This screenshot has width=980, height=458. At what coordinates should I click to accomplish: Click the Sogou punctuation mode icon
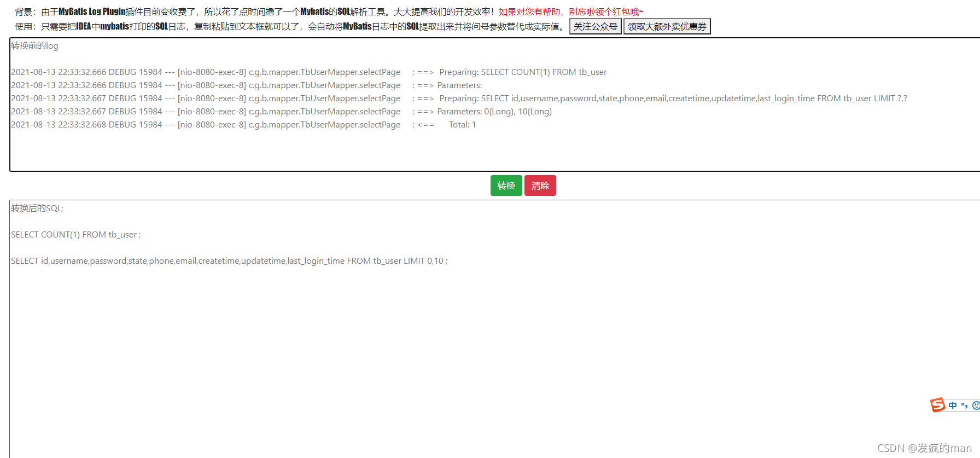point(964,405)
